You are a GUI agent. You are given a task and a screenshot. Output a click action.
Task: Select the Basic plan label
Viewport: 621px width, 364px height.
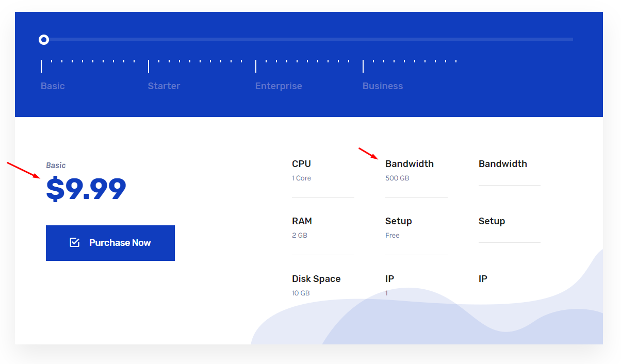point(53,86)
